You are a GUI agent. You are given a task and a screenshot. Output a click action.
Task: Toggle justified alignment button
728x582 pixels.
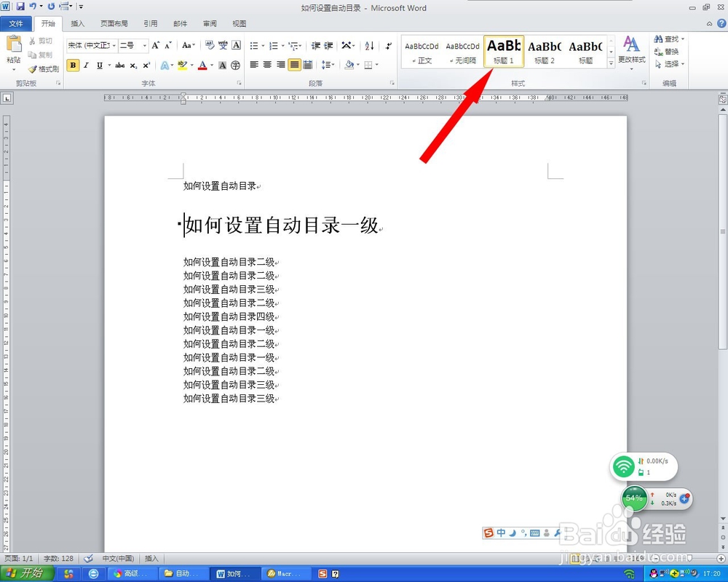coord(294,65)
